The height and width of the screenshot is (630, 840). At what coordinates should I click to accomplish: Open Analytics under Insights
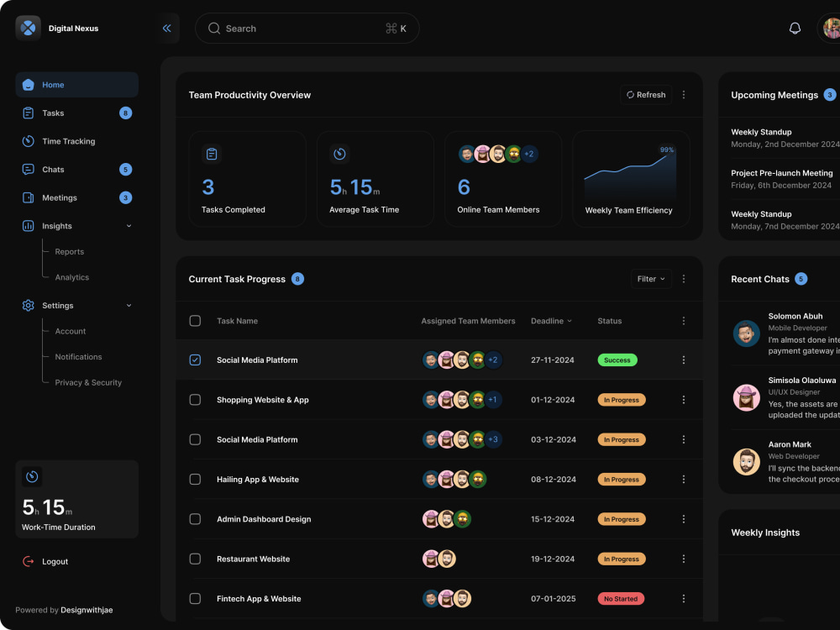pos(71,277)
